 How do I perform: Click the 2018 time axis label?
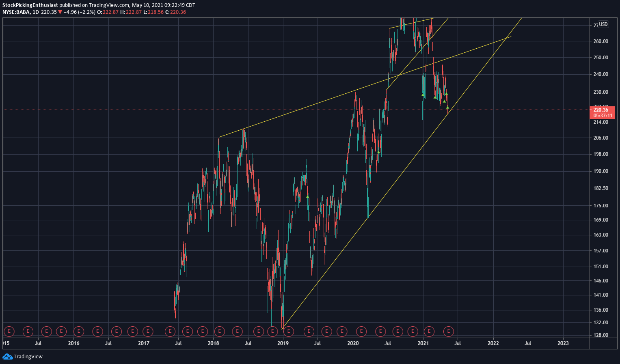tap(213, 343)
